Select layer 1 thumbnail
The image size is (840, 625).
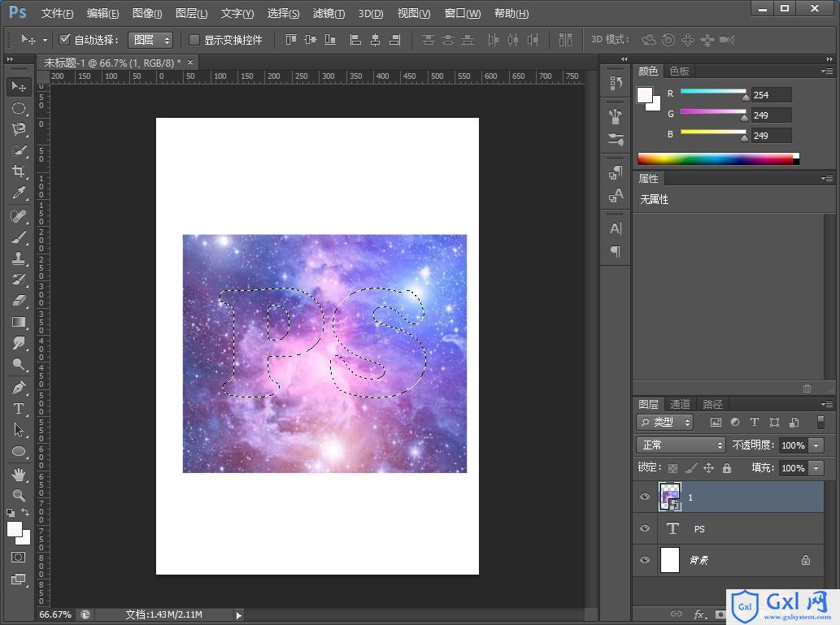670,497
